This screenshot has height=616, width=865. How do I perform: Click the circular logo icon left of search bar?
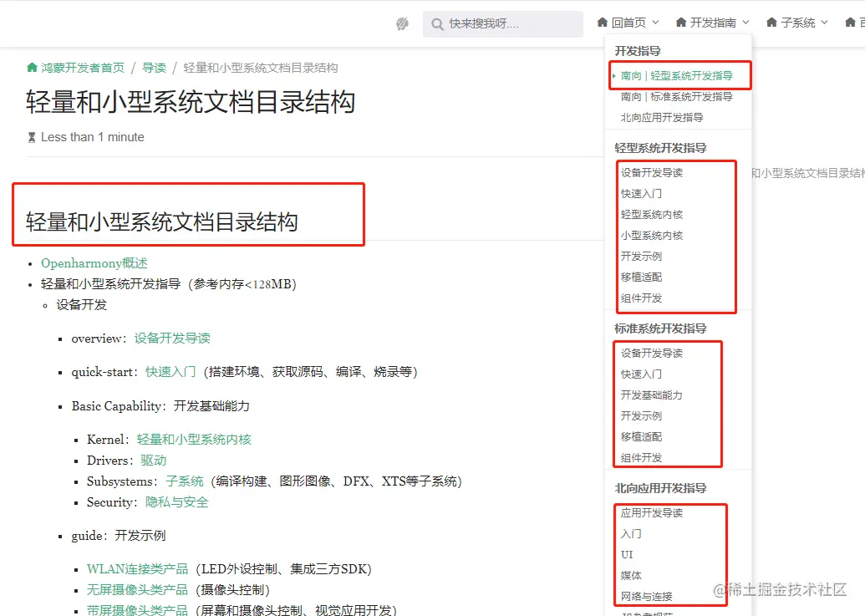[x=402, y=23]
